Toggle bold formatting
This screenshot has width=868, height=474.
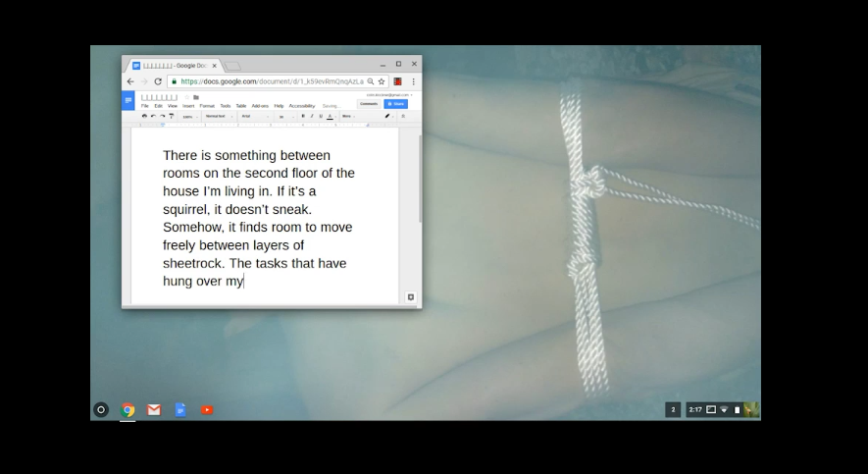(303, 116)
